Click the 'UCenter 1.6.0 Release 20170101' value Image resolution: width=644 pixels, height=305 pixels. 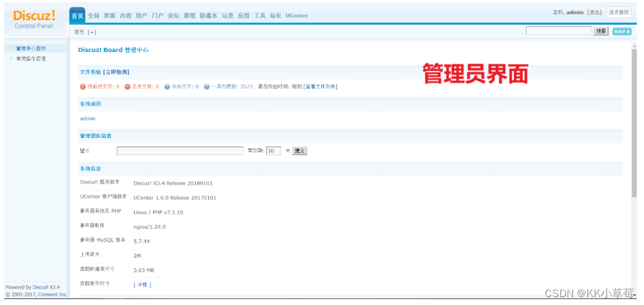[x=175, y=198]
